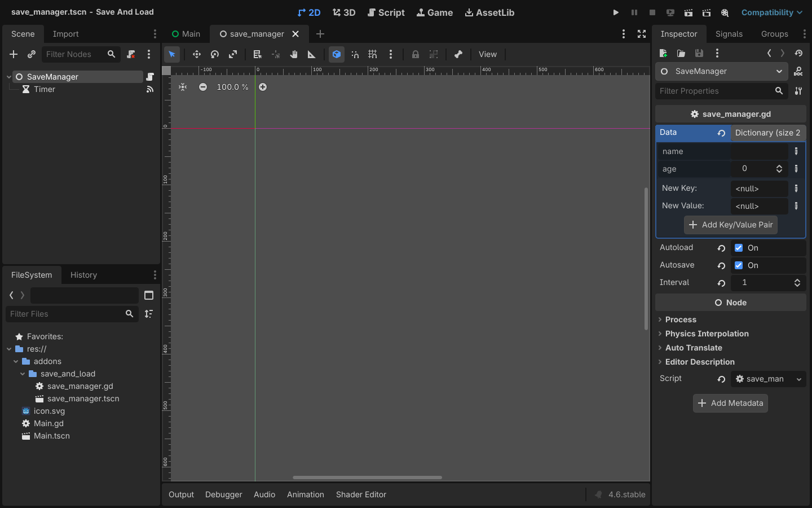This screenshot has width=812, height=508.
Task: Open the Script save_man dropdown
Action: click(769, 379)
